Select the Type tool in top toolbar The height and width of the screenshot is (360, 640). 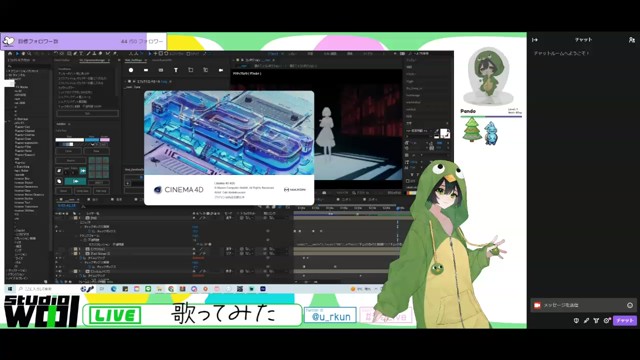pos(81,53)
